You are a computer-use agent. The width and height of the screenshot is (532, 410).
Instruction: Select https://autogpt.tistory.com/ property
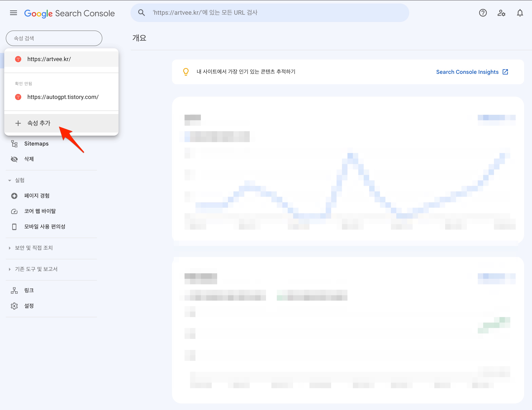(x=63, y=97)
